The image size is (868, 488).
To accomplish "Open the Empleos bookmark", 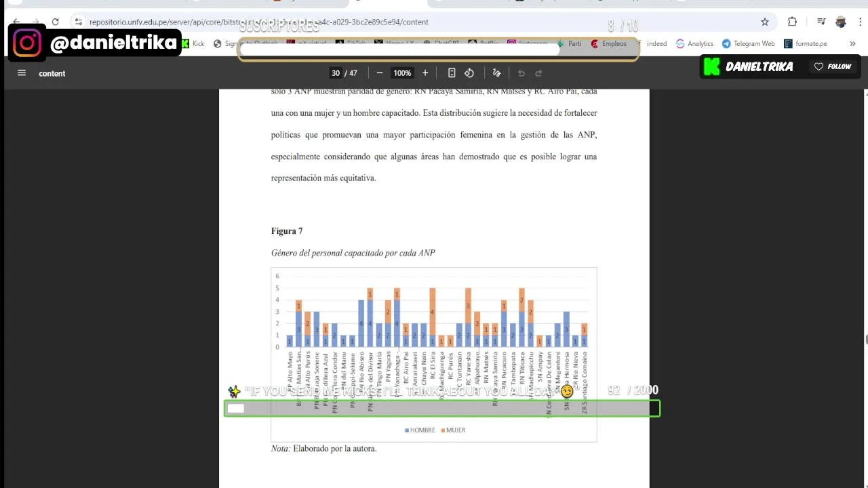I will [x=609, y=43].
